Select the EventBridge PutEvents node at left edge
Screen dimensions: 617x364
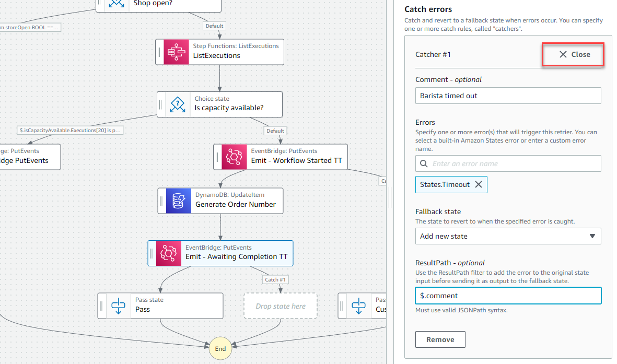click(x=30, y=157)
